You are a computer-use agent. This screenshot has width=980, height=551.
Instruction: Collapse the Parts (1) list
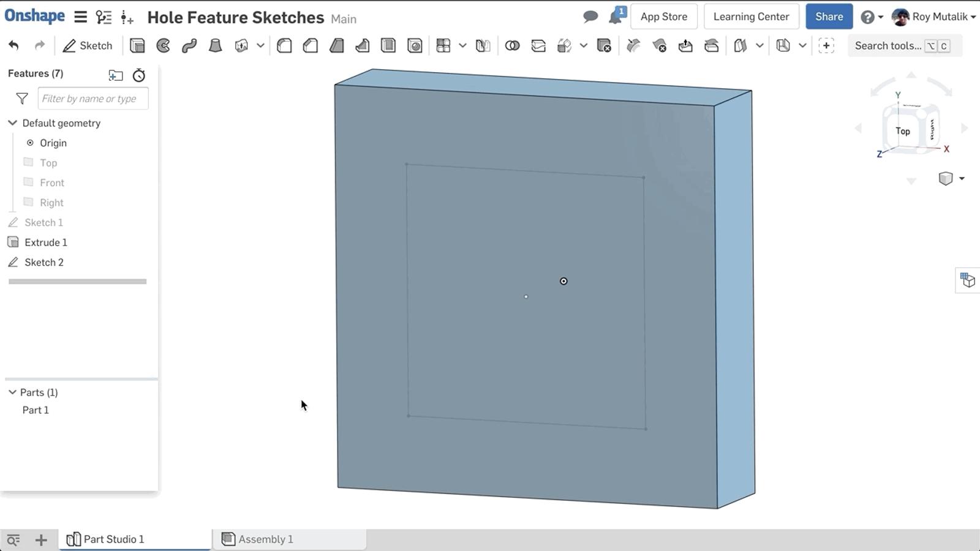(12, 392)
